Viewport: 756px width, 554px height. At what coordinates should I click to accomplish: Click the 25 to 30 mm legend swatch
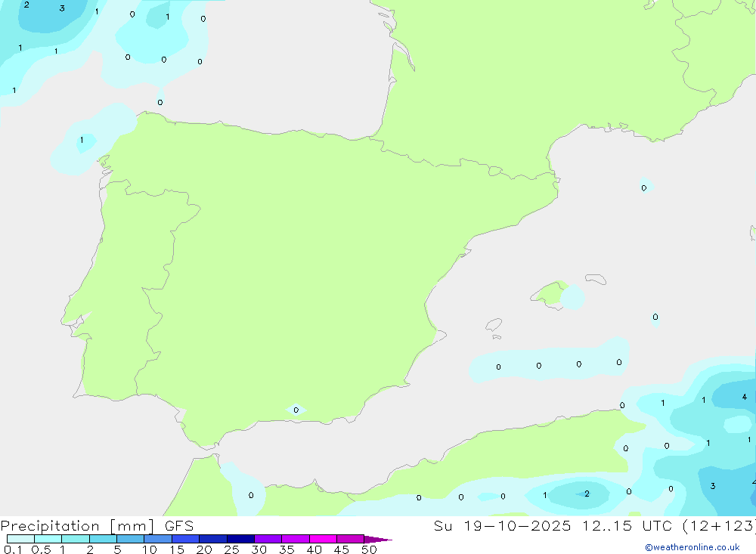[x=240, y=539]
